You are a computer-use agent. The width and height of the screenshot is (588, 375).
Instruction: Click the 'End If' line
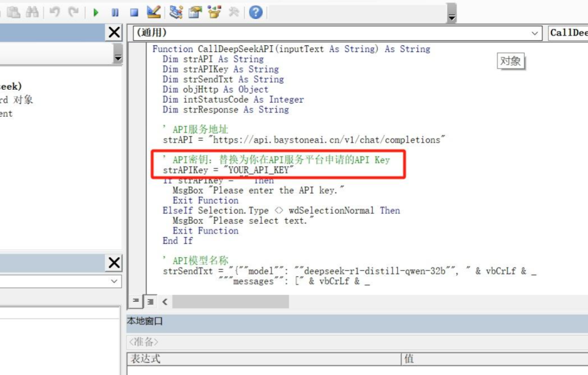click(x=178, y=241)
